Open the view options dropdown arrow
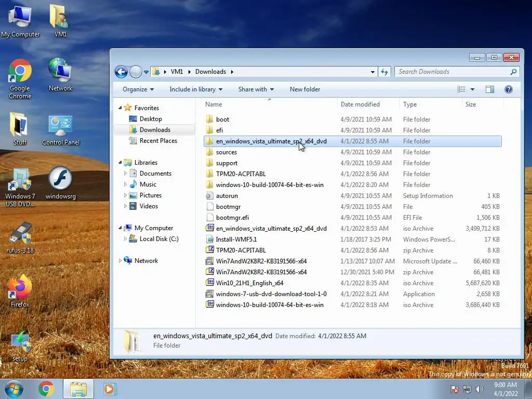 point(472,89)
